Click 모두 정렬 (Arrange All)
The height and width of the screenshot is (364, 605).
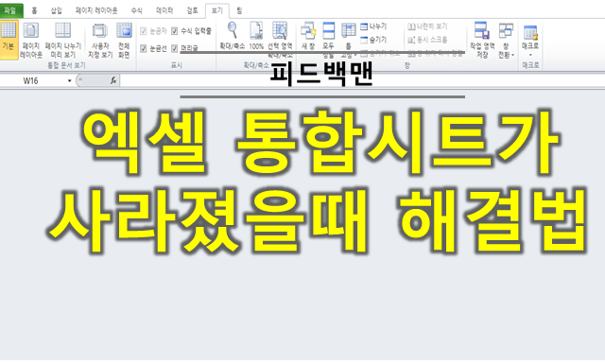click(328, 40)
